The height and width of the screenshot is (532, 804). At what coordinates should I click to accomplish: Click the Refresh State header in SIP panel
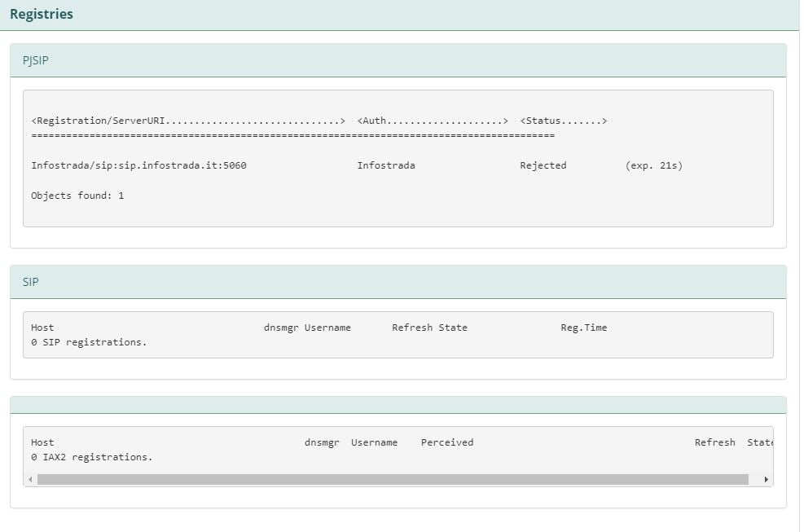tap(429, 328)
